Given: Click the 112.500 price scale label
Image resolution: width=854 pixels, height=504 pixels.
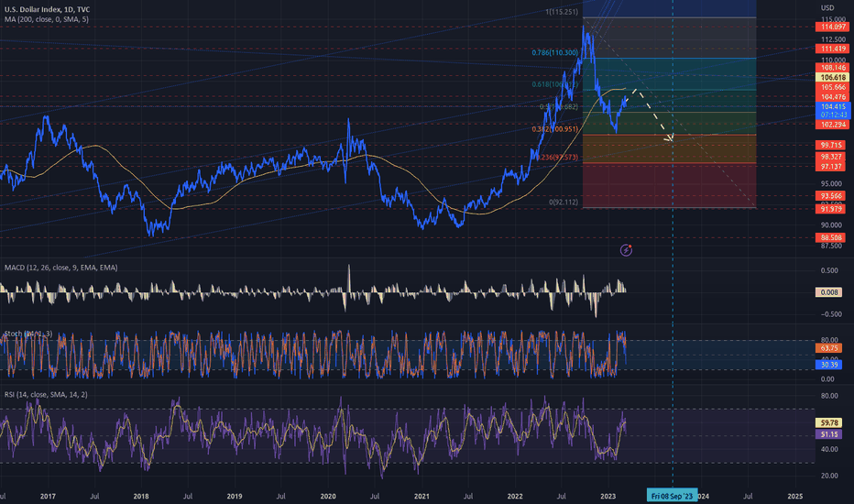Looking at the screenshot, I should click(833, 39).
